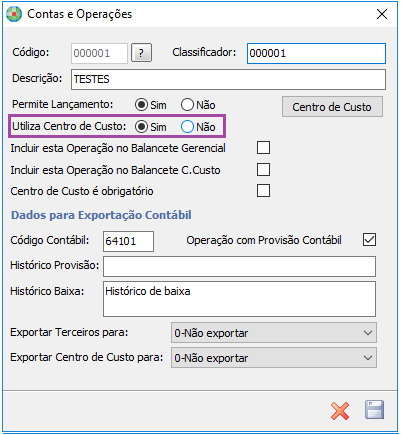This screenshot has width=401, height=435.
Task: Click the red X cancel icon
Action: (x=340, y=411)
